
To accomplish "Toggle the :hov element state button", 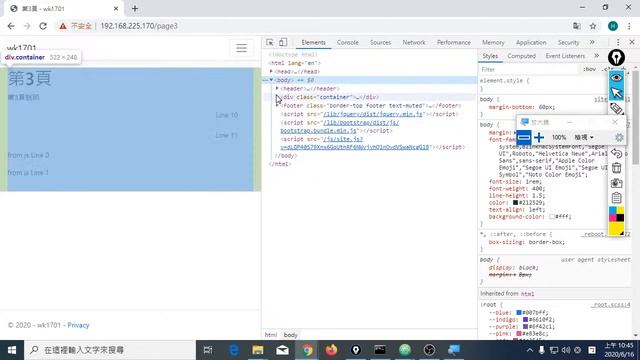I will [589, 69].
